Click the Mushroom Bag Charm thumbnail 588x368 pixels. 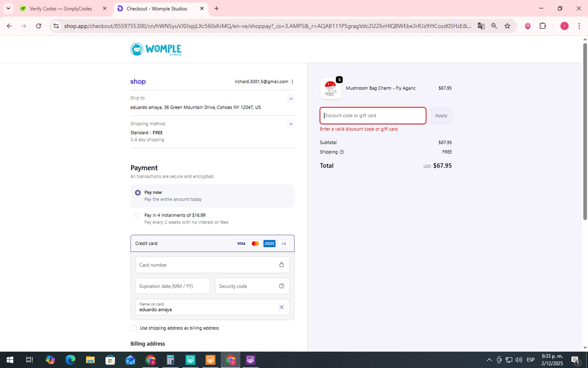(330, 88)
